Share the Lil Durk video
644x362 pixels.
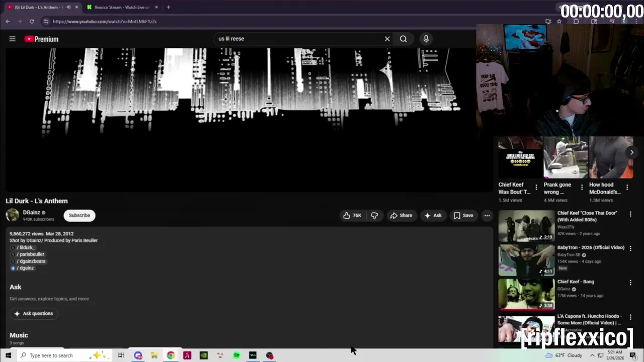[401, 215]
